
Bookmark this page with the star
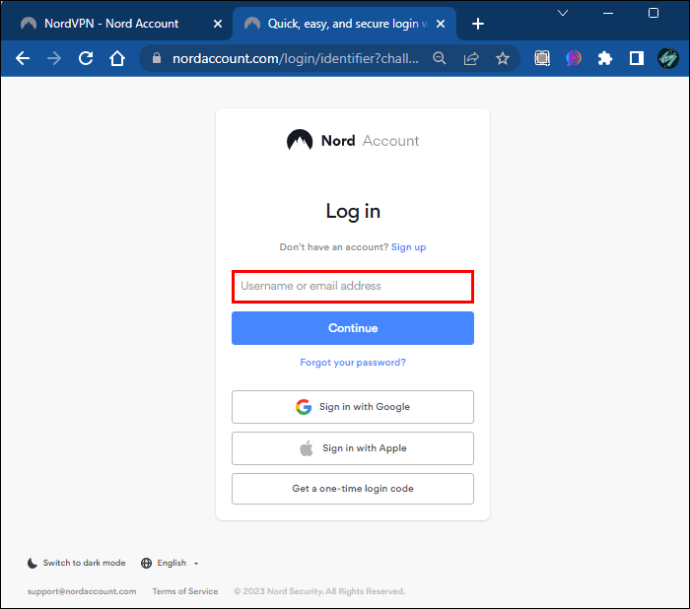[503, 58]
